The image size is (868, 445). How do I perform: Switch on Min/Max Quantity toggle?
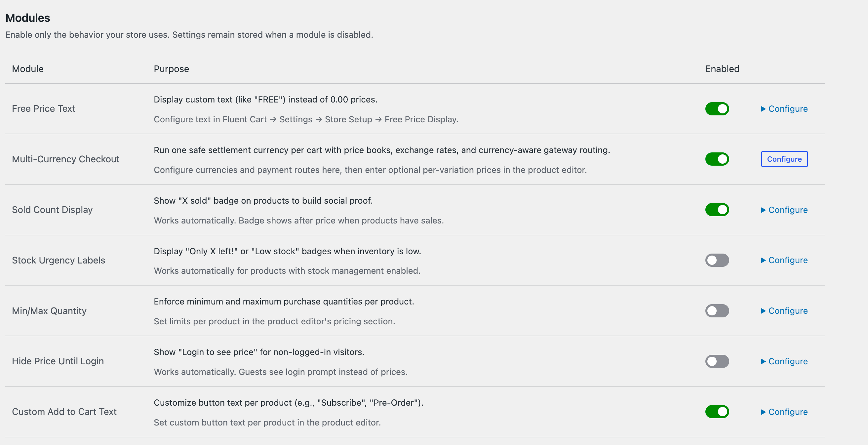tap(717, 311)
